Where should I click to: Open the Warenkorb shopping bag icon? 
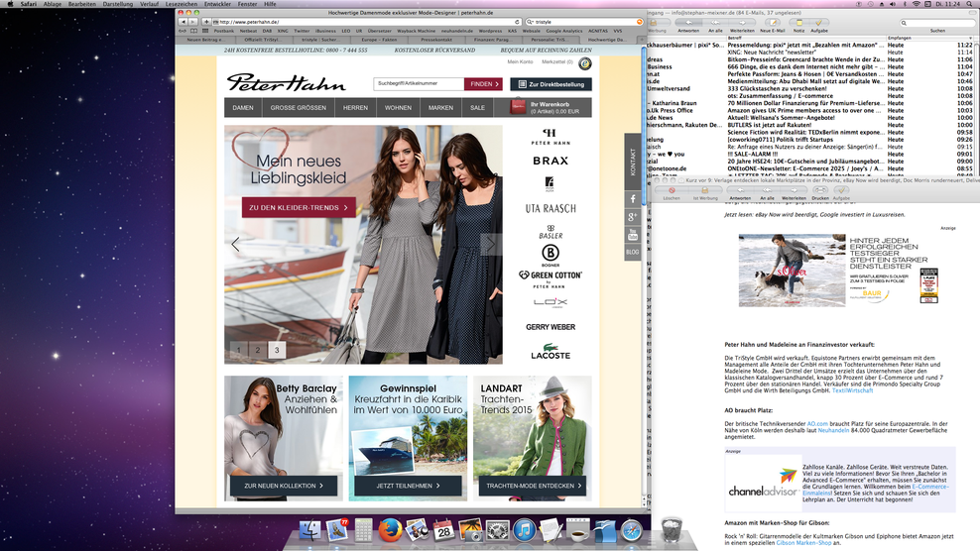518,107
